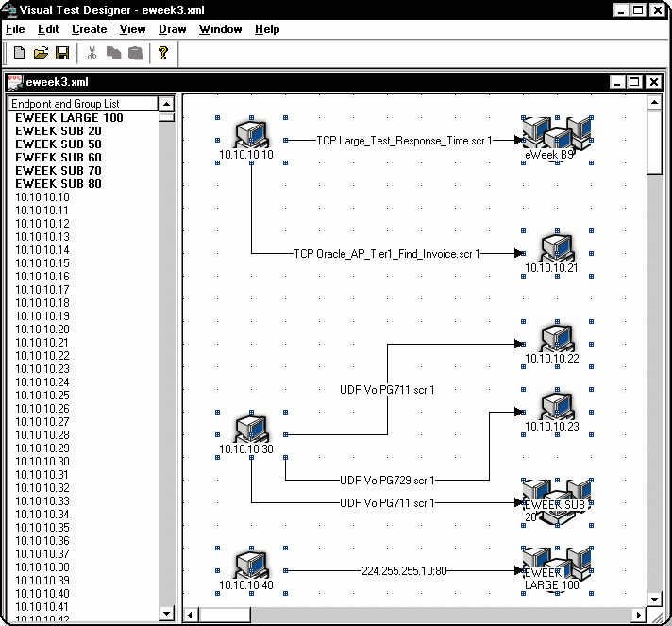Screen dimensions: 672x626
Task: Minimize the eweek3.xml document window
Action: (617, 82)
